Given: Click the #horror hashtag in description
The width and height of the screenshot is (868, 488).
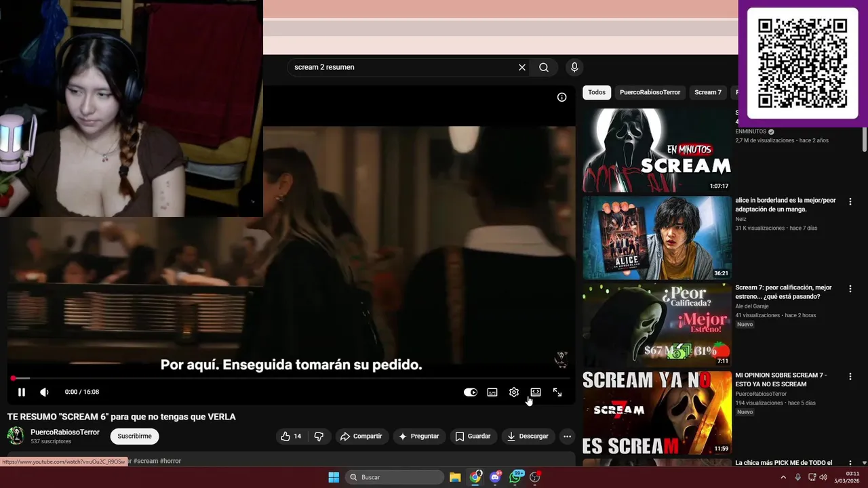Looking at the screenshot, I should click(x=171, y=461).
